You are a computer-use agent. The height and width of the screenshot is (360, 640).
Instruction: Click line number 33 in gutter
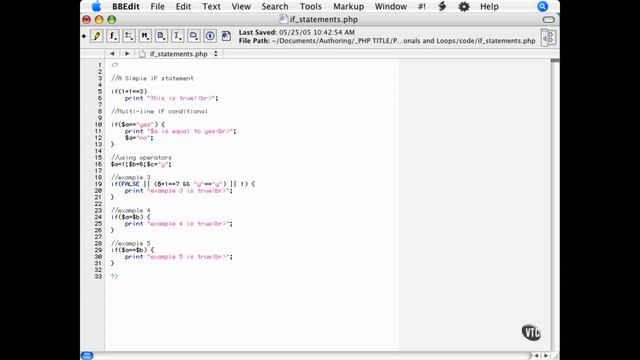pos(98,277)
